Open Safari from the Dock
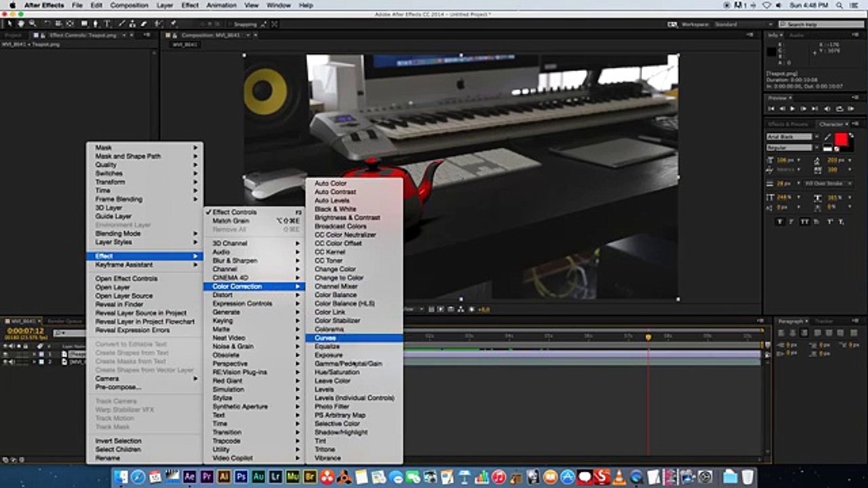Viewport: 868px width, 488px height. (138, 477)
